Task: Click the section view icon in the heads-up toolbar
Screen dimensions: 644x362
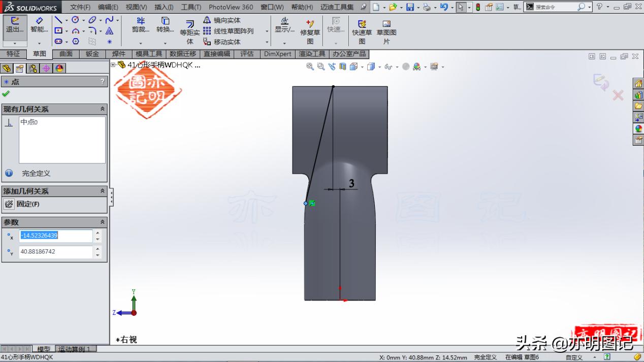Action: click(x=342, y=67)
